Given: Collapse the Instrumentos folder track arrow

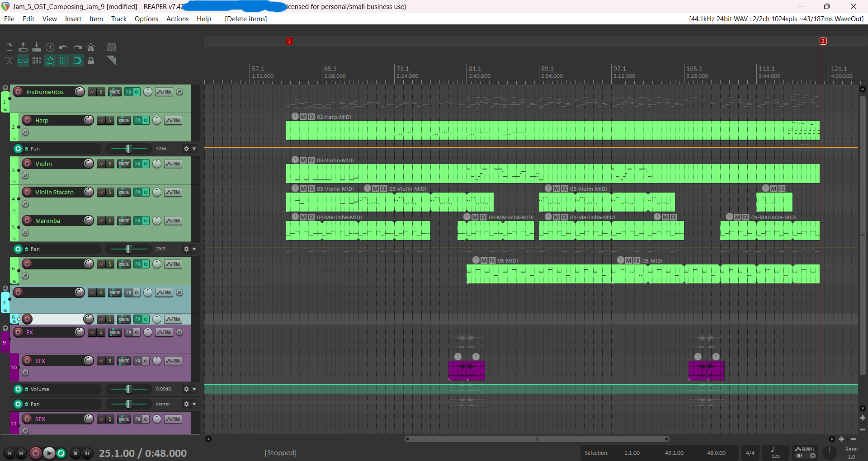Looking at the screenshot, I should coord(5,88).
